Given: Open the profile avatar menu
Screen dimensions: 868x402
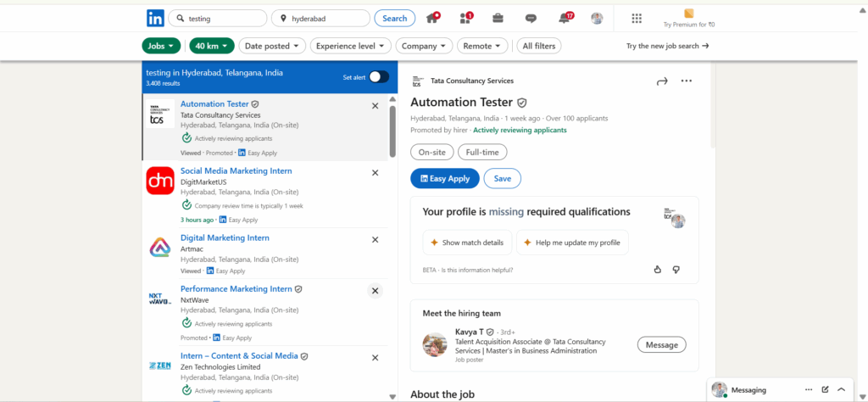Looking at the screenshot, I should click(597, 19).
